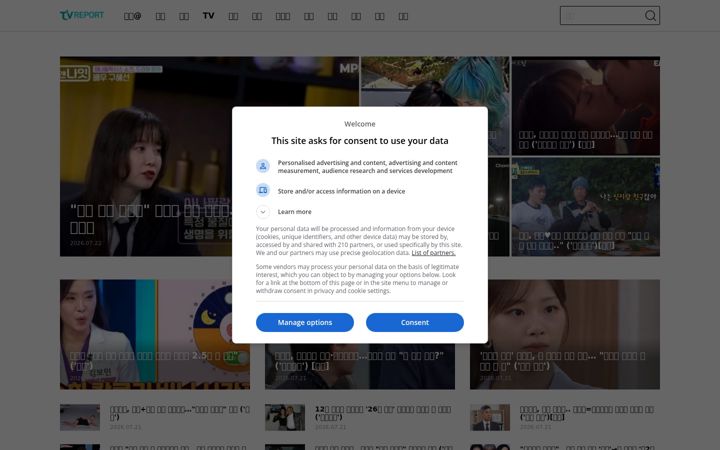Open the three-character navigation menu item
This screenshot has height=450, width=720.
point(282,16)
